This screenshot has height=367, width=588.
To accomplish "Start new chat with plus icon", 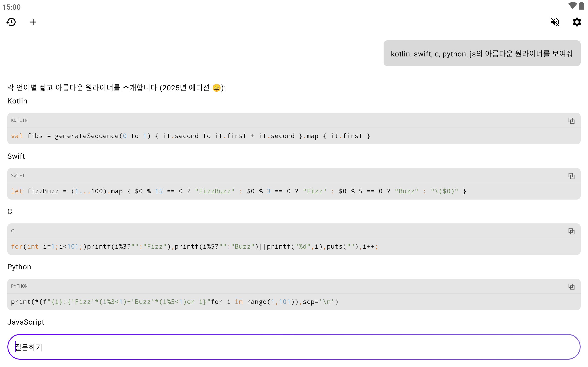I will (33, 22).
